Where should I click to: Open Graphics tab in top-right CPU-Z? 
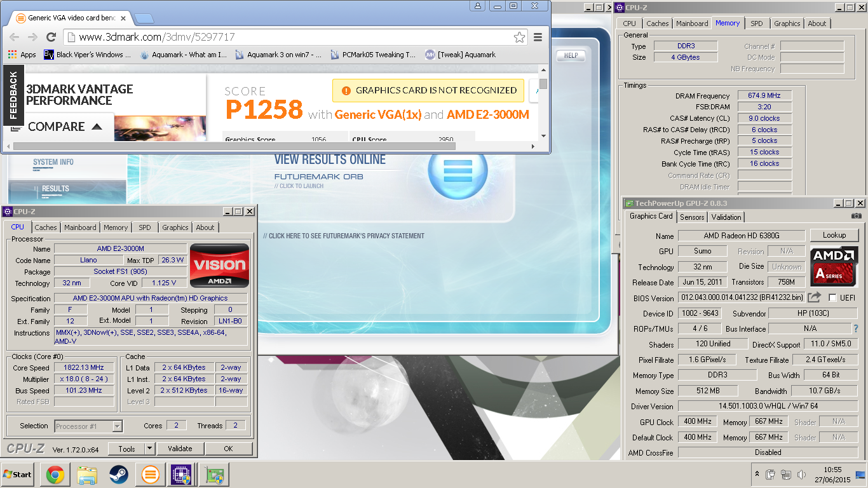[x=787, y=24]
